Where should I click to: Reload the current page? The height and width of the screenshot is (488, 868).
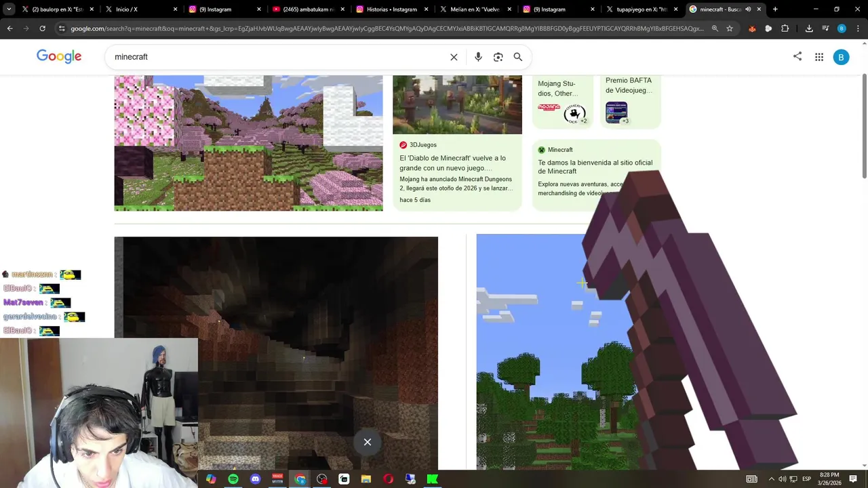pyautogui.click(x=42, y=28)
